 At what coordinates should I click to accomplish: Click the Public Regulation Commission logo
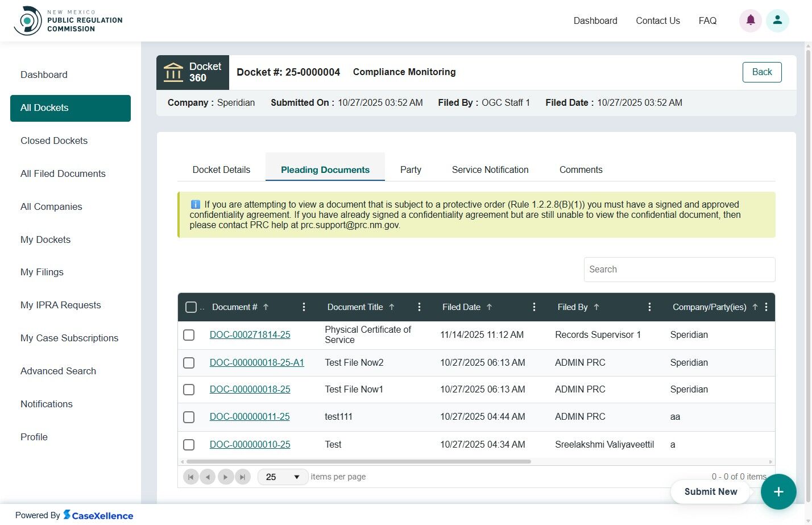point(68,20)
